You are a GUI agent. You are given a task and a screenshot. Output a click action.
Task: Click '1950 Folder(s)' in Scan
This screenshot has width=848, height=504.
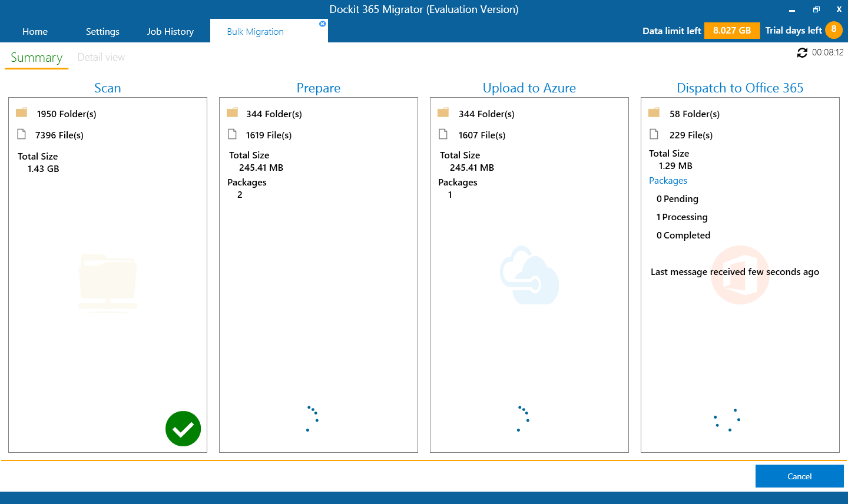point(67,114)
